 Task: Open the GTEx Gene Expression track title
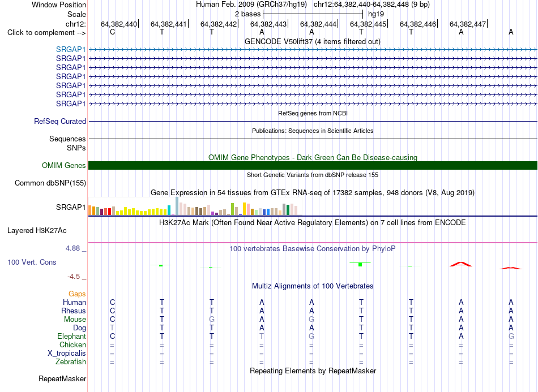coord(313,192)
